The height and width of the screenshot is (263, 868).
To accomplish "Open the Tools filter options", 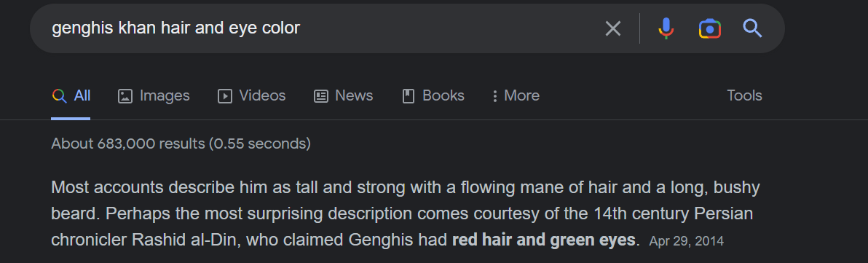I will point(744,95).
